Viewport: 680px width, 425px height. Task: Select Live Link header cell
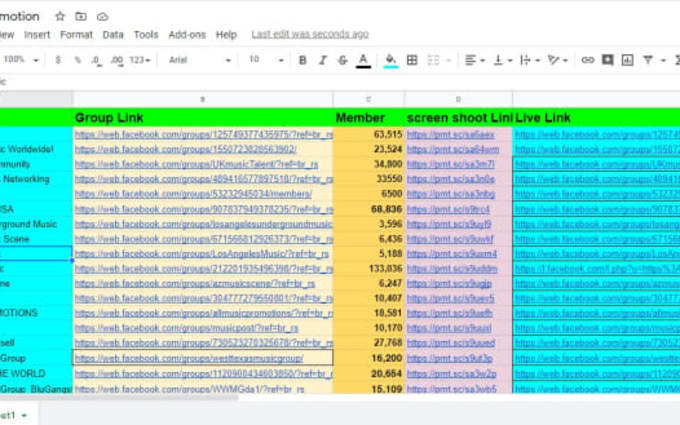pos(596,118)
